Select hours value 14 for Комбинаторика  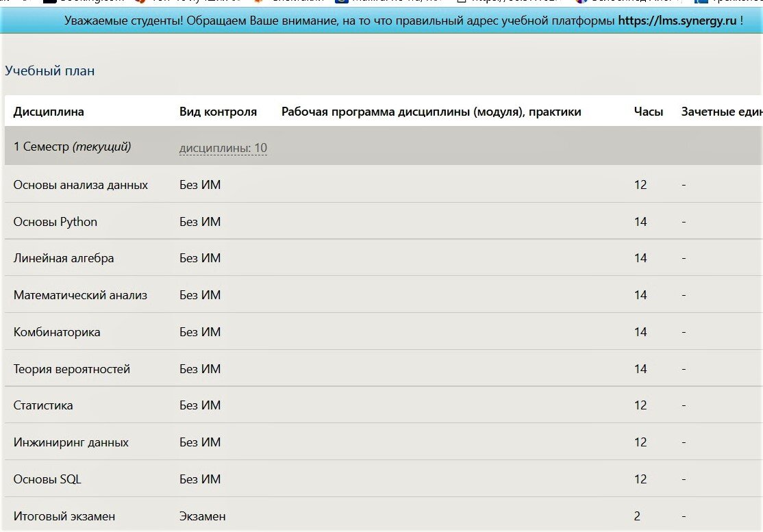[640, 332]
